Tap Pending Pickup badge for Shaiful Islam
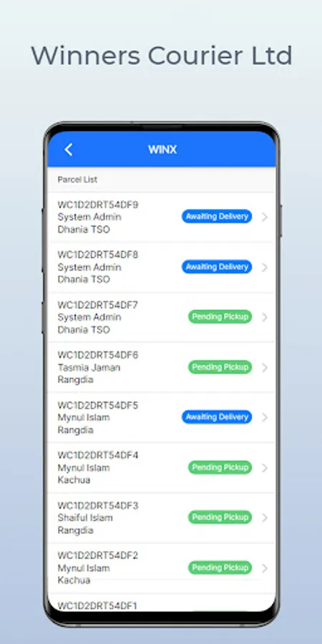322x644 pixels. [x=220, y=517]
